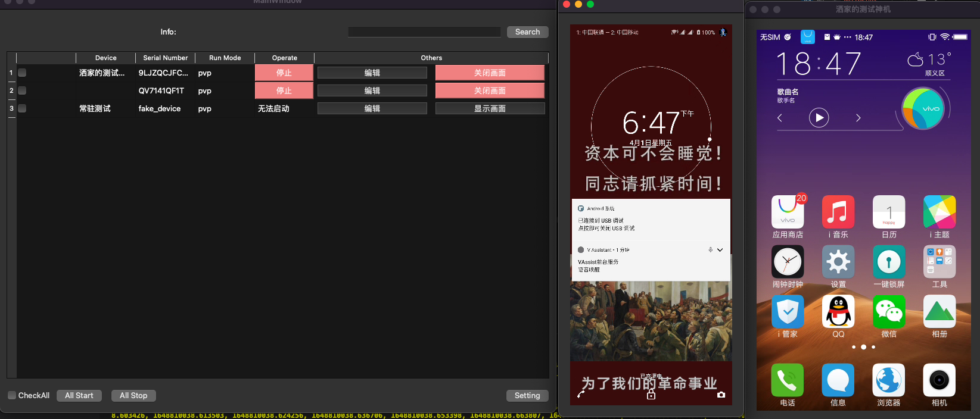Viewport: 980px width, 419px height.
Task: Open the Setting button
Action: click(527, 395)
